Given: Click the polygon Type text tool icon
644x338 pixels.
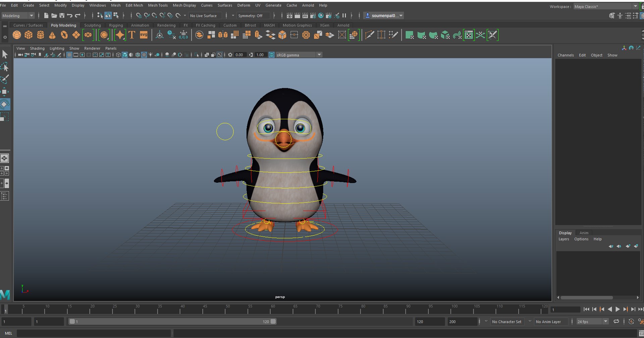Looking at the screenshot, I should 132,35.
